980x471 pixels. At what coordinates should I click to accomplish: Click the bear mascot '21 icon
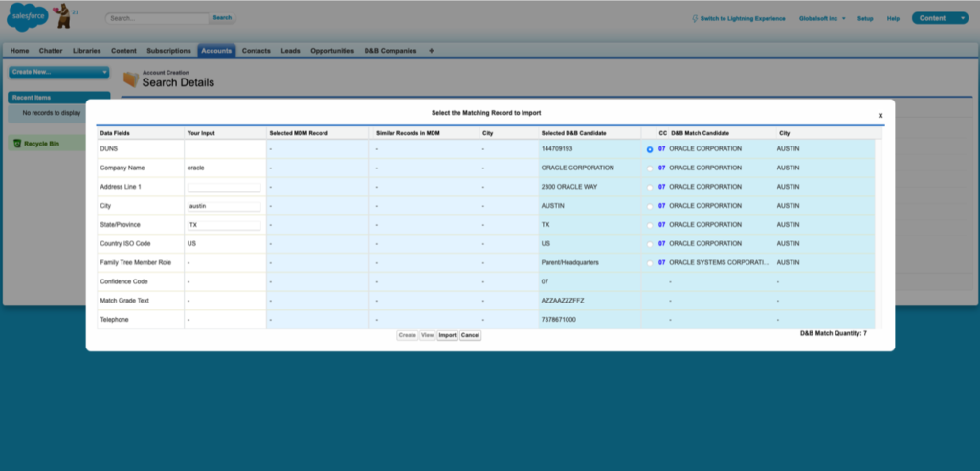pyautogui.click(x=63, y=16)
